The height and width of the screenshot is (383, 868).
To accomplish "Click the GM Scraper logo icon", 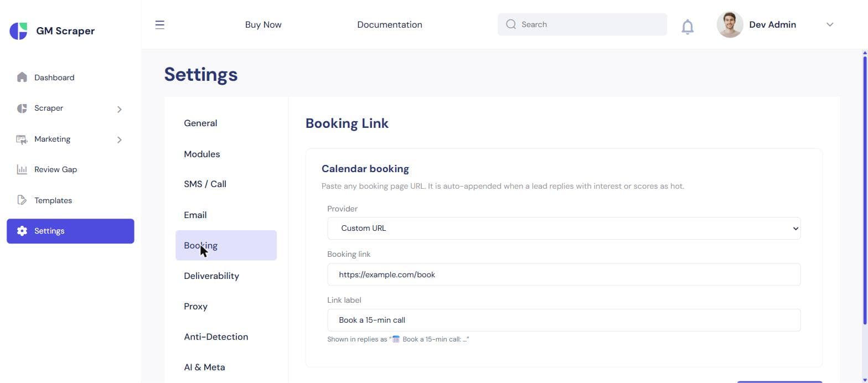I will click(18, 31).
